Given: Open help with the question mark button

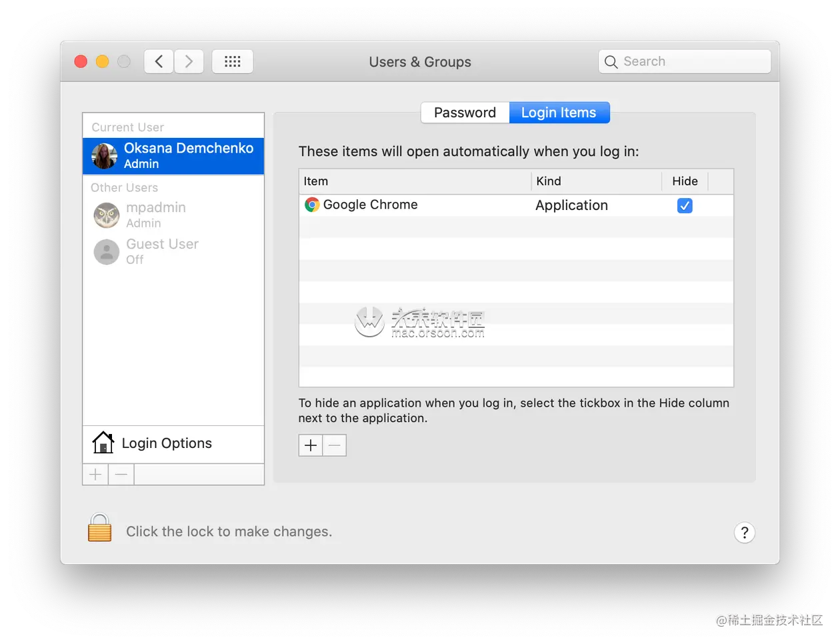Looking at the screenshot, I should pyautogui.click(x=745, y=533).
